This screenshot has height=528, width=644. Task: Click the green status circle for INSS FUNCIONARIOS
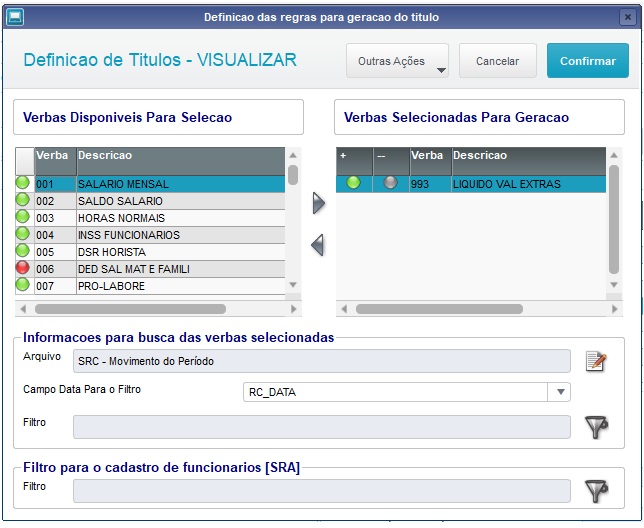pos(23,234)
